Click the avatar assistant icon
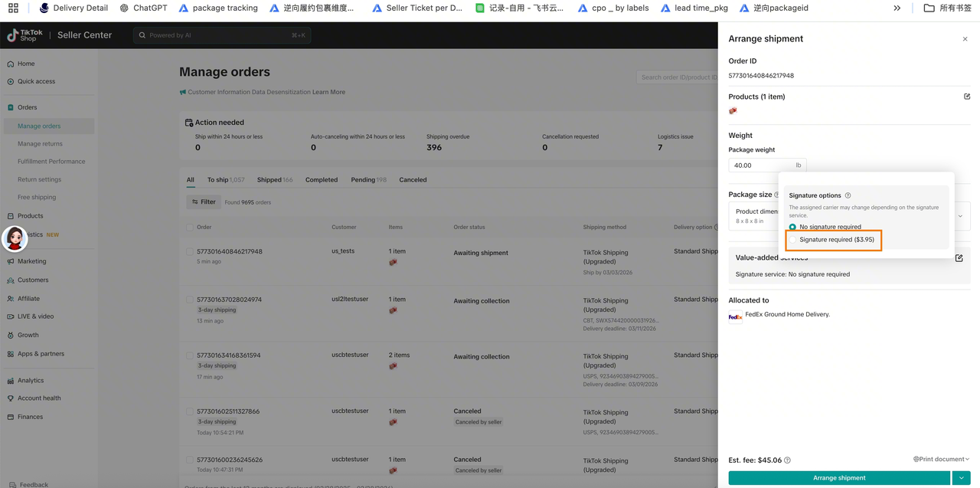Image resolution: width=980 pixels, height=488 pixels. click(15, 239)
